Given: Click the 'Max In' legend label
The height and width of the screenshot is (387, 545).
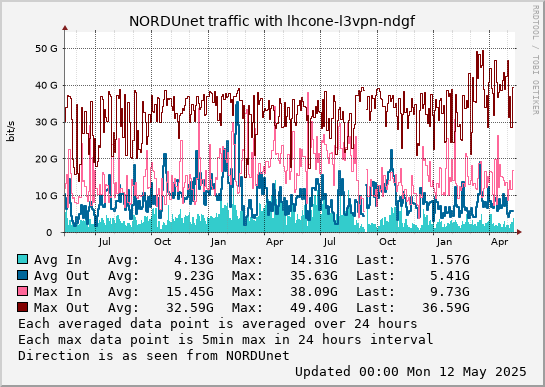Looking at the screenshot, I should point(58,292).
